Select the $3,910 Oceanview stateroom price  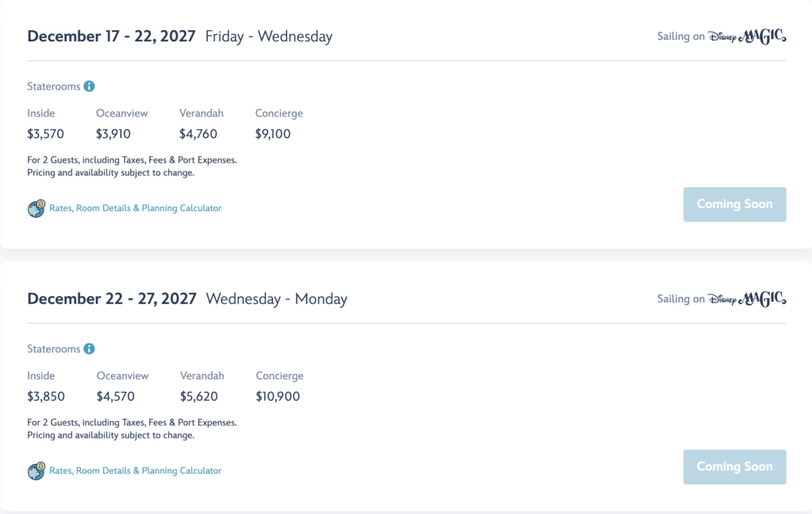pyautogui.click(x=113, y=134)
